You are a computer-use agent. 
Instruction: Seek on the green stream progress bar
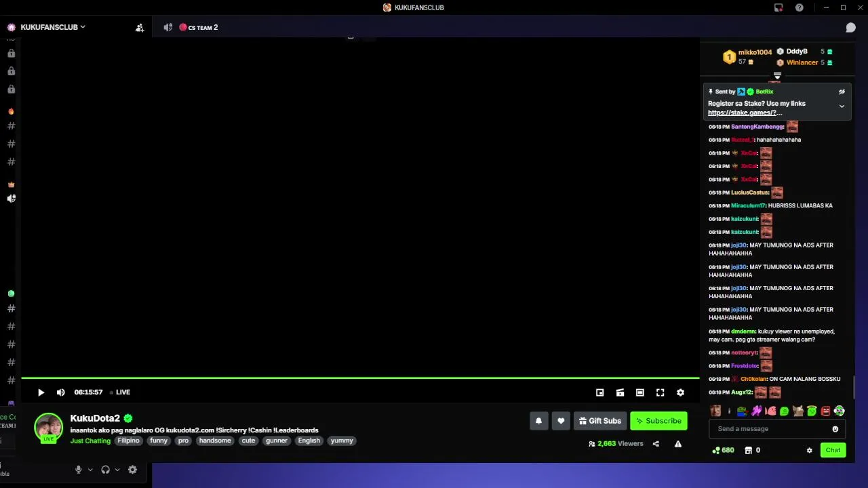(x=360, y=378)
